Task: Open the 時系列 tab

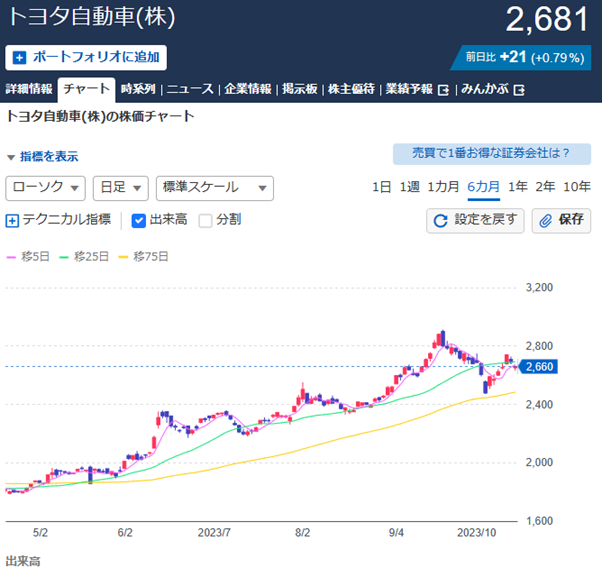Action: click(x=138, y=89)
